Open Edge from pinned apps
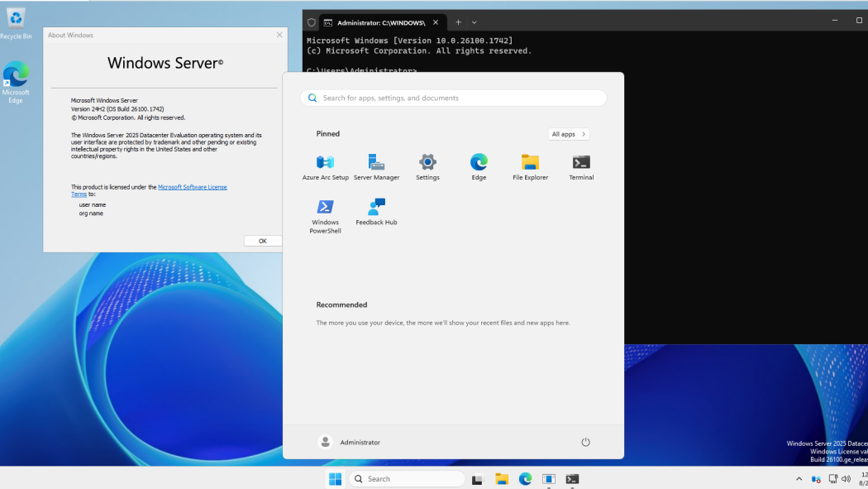Image resolution: width=868 pixels, height=489 pixels. (479, 166)
